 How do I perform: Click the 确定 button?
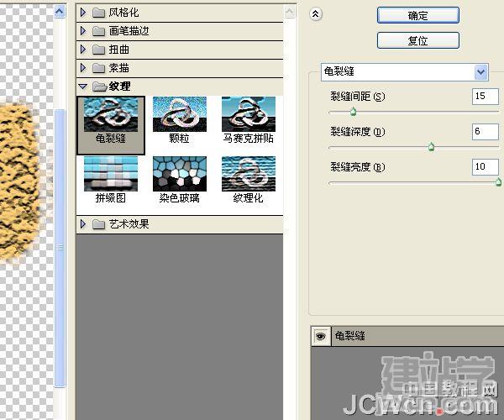click(417, 15)
